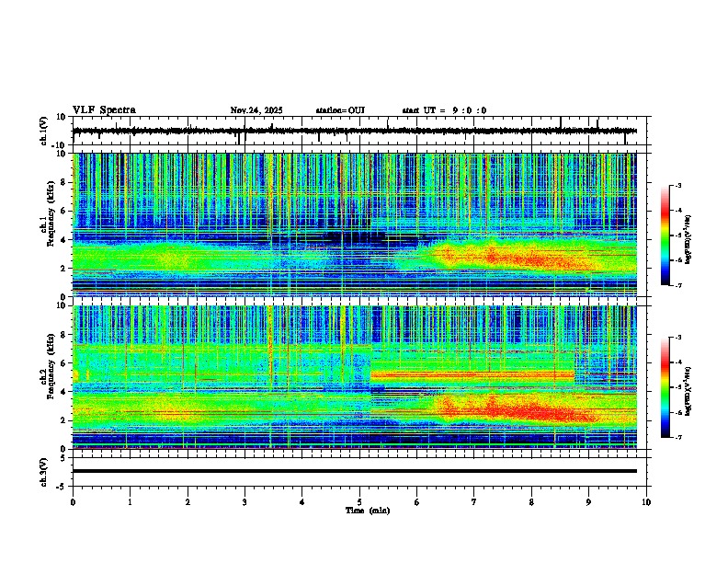Click the ch.1 color bar 'log(PSD)' unit label
This screenshot has width=728, height=563.
[688, 239]
